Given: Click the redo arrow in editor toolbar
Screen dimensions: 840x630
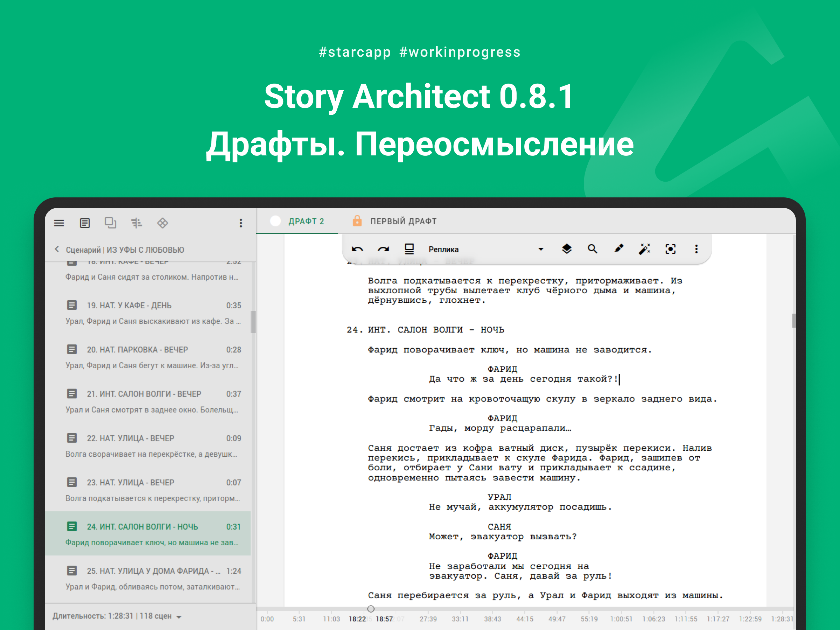Looking at the screenshot, I should [x=383, y=249].
